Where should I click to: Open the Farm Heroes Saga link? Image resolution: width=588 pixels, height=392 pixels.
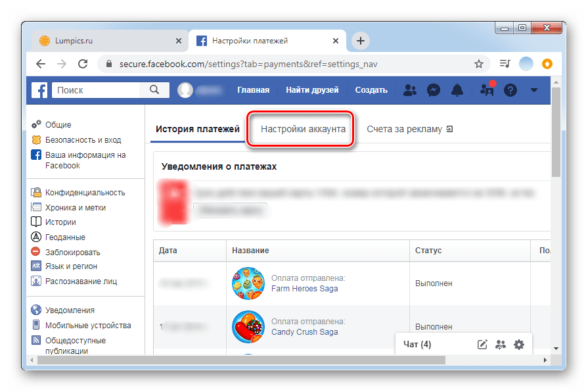point(304,289)
